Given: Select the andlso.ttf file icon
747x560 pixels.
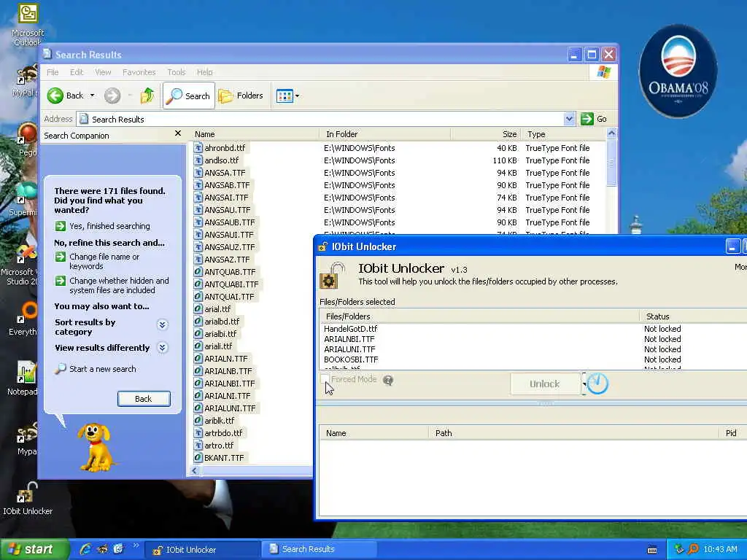Looking at the screenshot, I should (x=198, y=160).
